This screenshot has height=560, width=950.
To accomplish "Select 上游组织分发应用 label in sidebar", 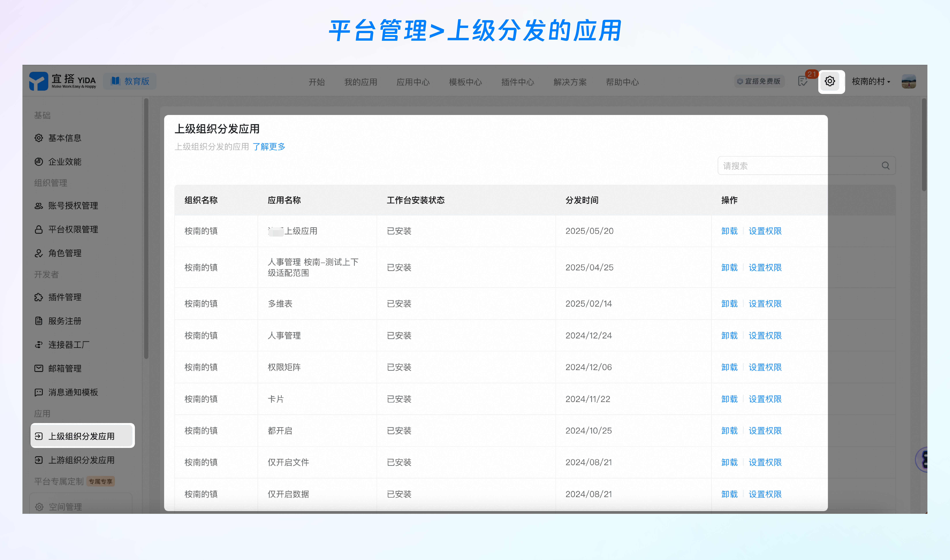I will [x=81, y=460].
